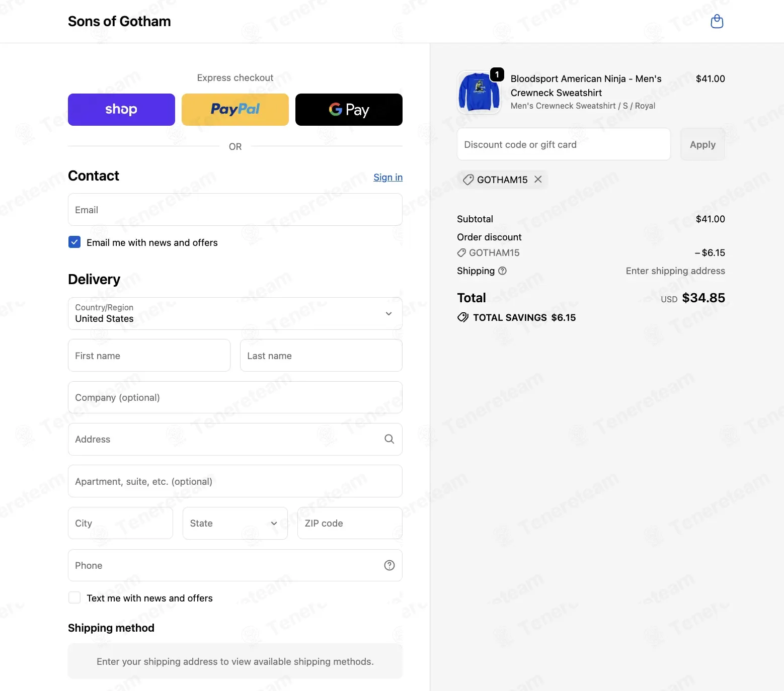Focus the Company (optional) field
Screen dimensions: 784x691
point(235,397)
